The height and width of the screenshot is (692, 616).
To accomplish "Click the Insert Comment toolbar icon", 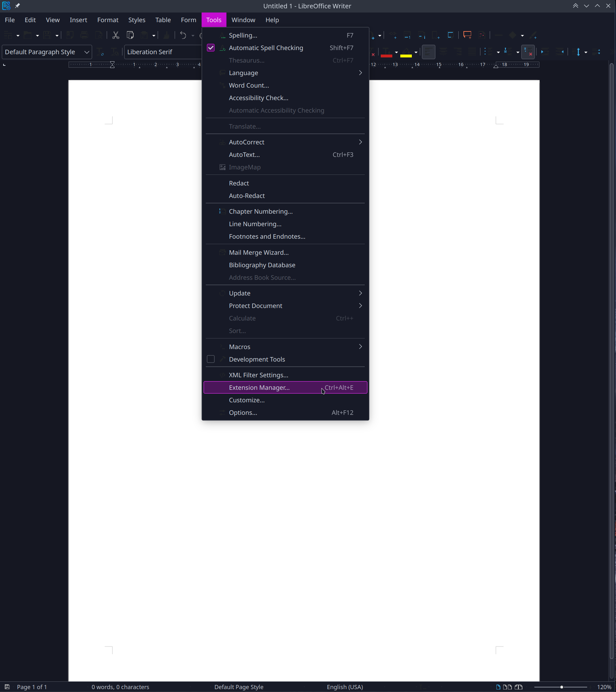I will pyautogui.click(x=467, y=35).
